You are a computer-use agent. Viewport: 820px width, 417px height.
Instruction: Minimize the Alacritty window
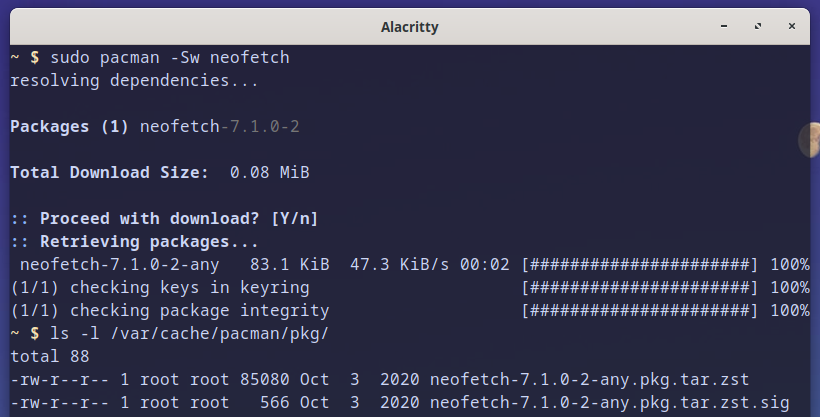724,26
